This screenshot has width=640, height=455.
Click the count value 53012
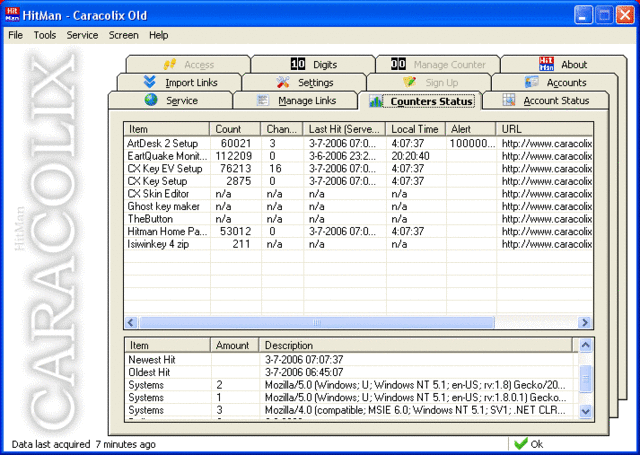click(236, 231)
